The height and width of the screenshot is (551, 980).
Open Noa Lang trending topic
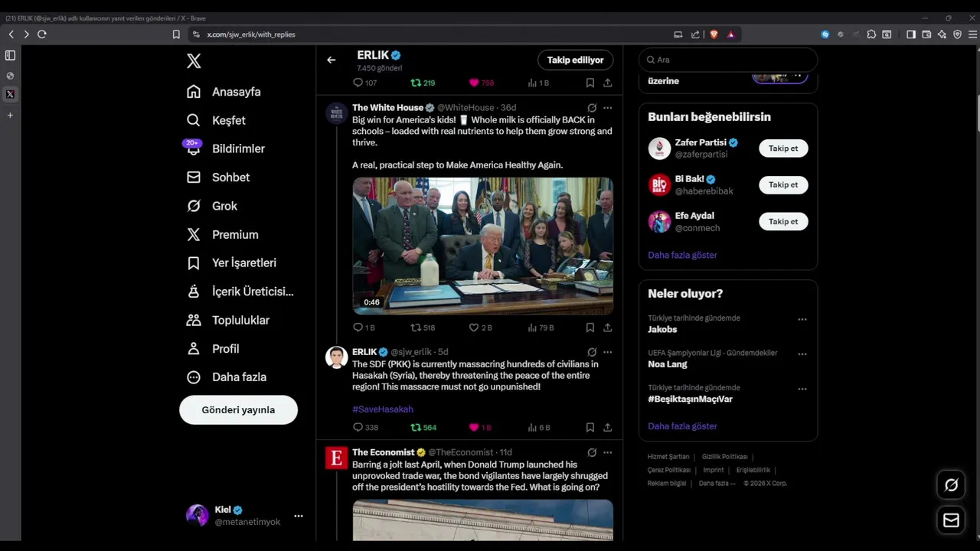pyautogui.click(x=667, y=364)
